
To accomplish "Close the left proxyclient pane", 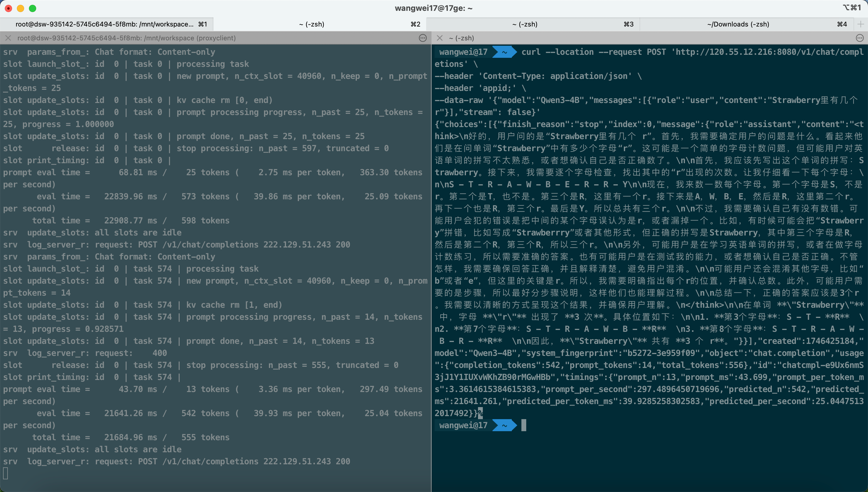I will (8, 38).
